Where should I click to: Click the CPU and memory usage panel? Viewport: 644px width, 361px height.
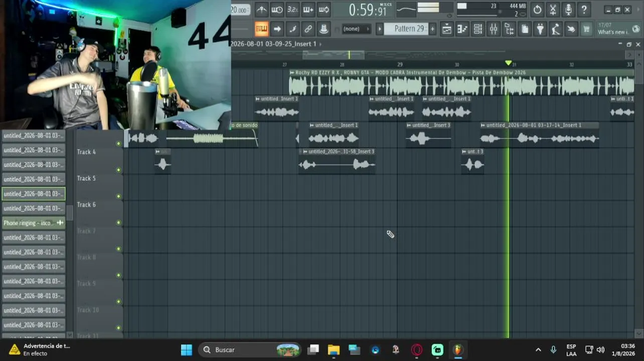491,10
